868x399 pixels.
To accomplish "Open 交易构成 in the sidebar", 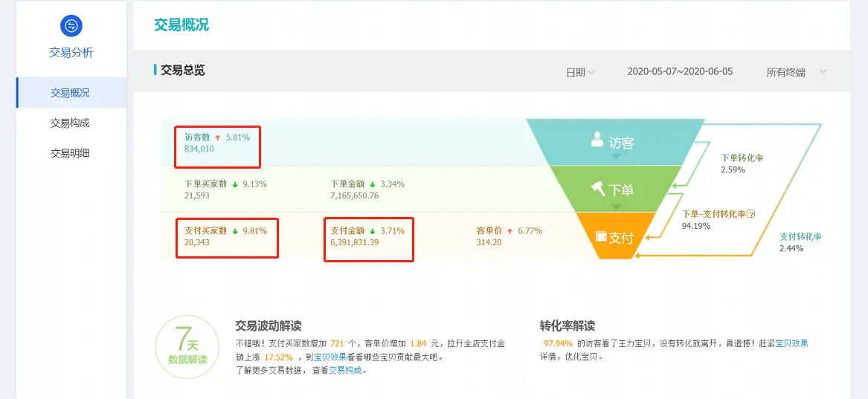I will click(x=70, y=123).
